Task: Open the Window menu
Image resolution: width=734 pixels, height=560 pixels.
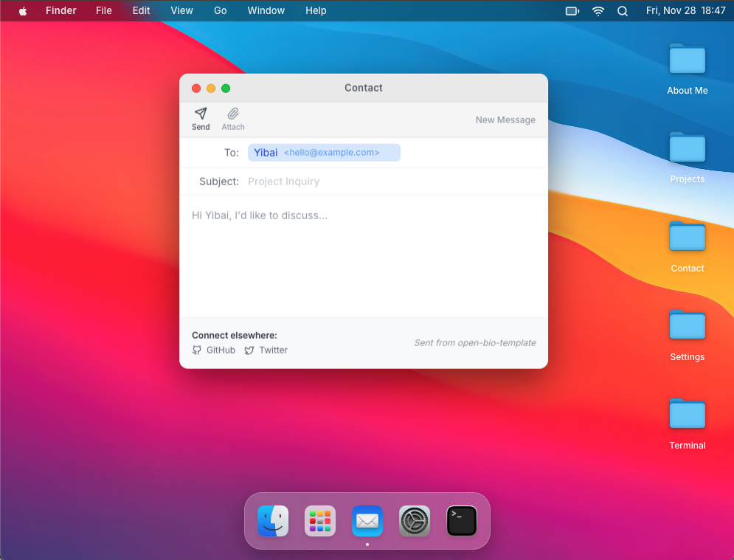Action: point(266,11)
